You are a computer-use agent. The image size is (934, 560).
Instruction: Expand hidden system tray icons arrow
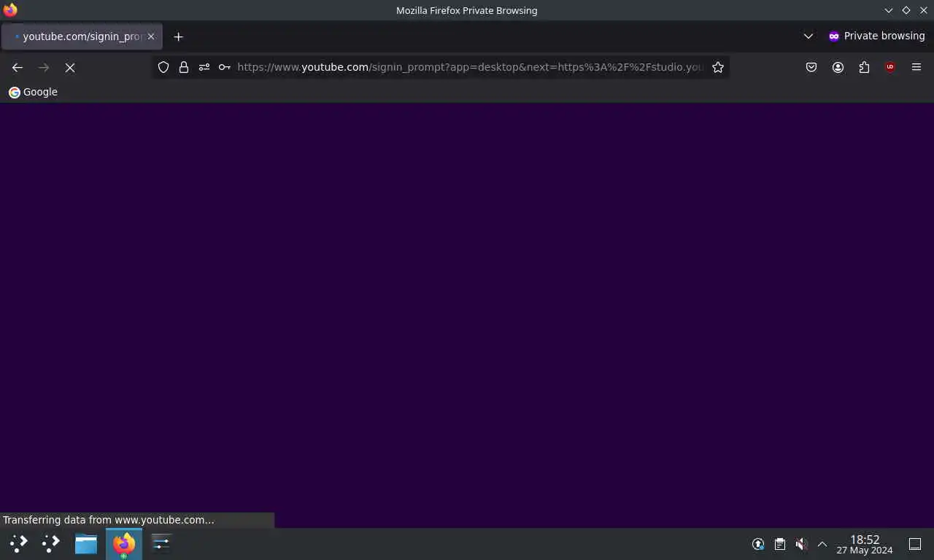(x=822, y=544)
